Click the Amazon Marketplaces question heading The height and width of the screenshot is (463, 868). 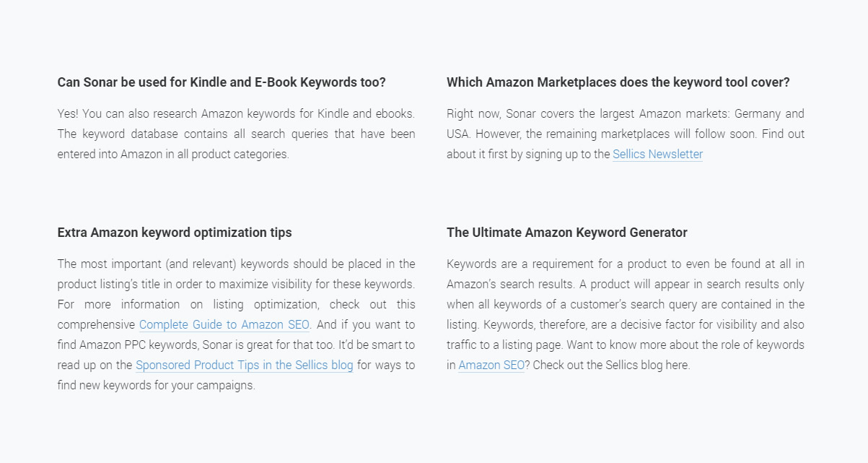click(x=618, y=82)
